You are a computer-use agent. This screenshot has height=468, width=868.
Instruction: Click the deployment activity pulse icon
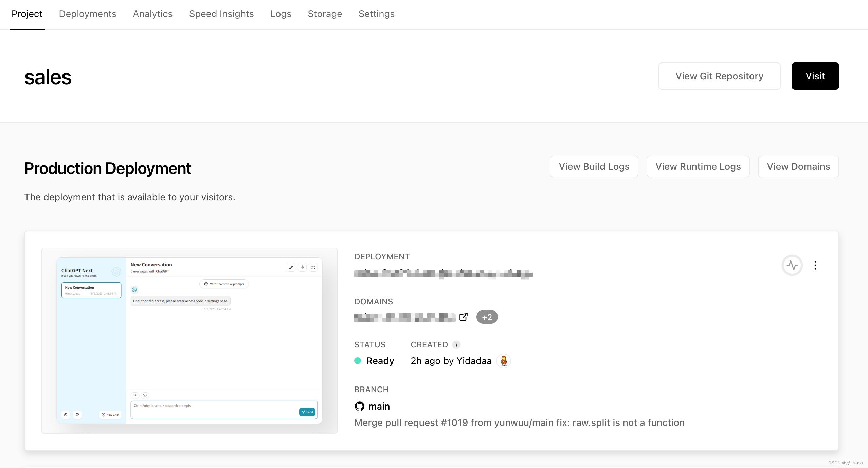tap(792, 265)
